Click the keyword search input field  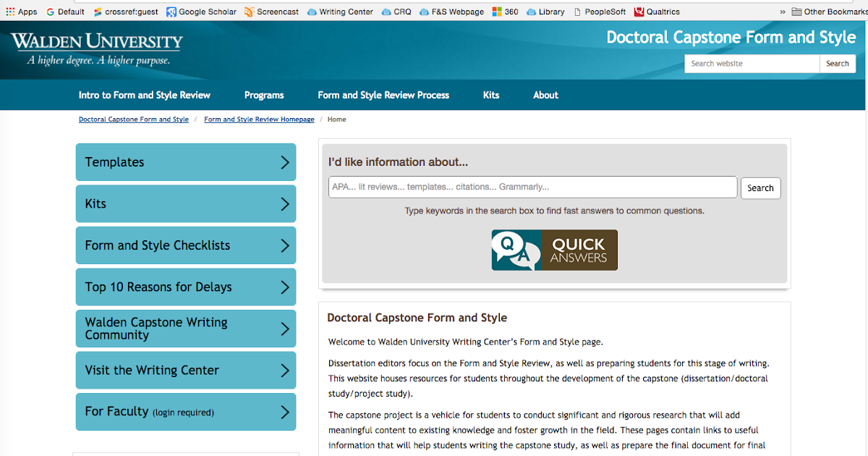click(532, 187)
